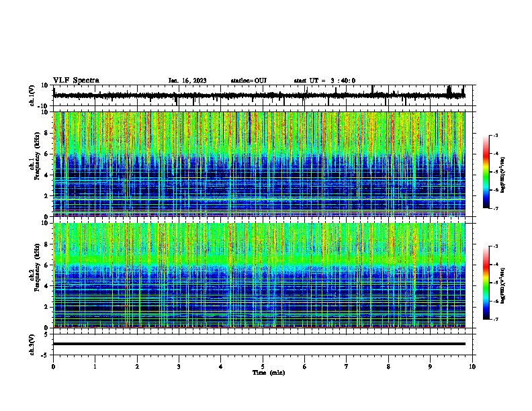Click the ch.2 spectrogram panel

[x=259, y=275]
